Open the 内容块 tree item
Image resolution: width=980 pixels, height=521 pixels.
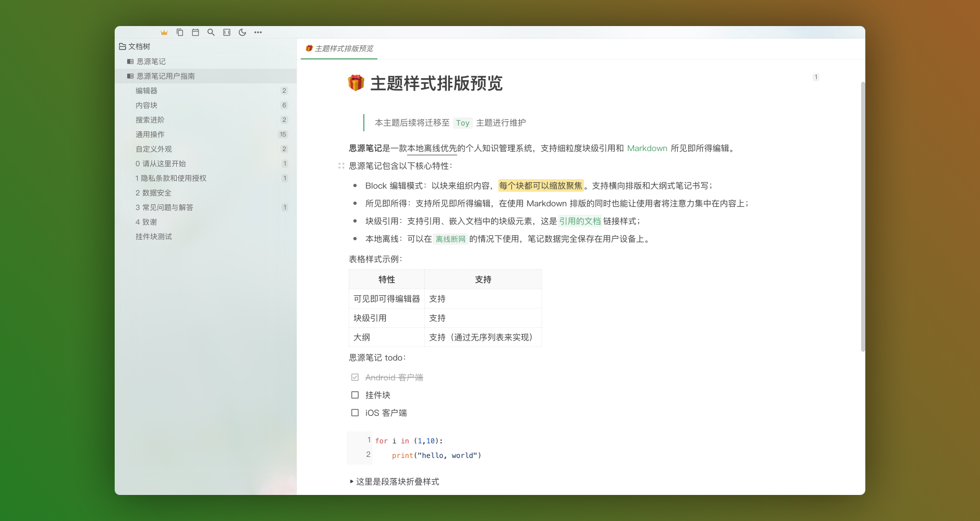click(x=206, y=105)
